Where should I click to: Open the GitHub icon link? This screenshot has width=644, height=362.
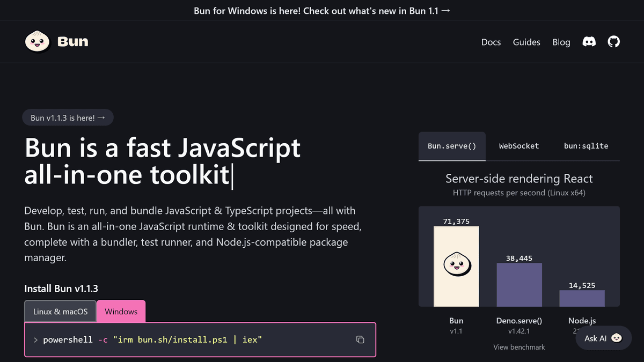click(613, 42)
